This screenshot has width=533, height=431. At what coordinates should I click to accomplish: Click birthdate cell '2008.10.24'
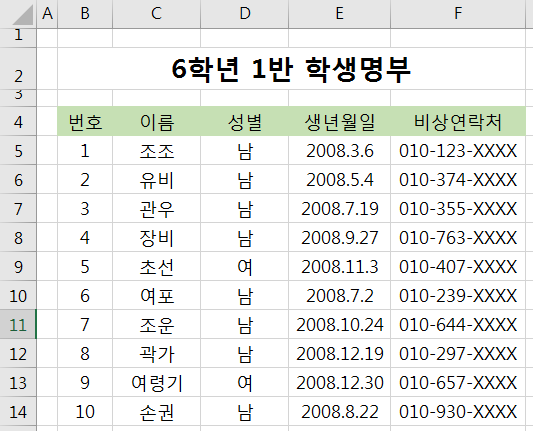[x=340, y=324]
